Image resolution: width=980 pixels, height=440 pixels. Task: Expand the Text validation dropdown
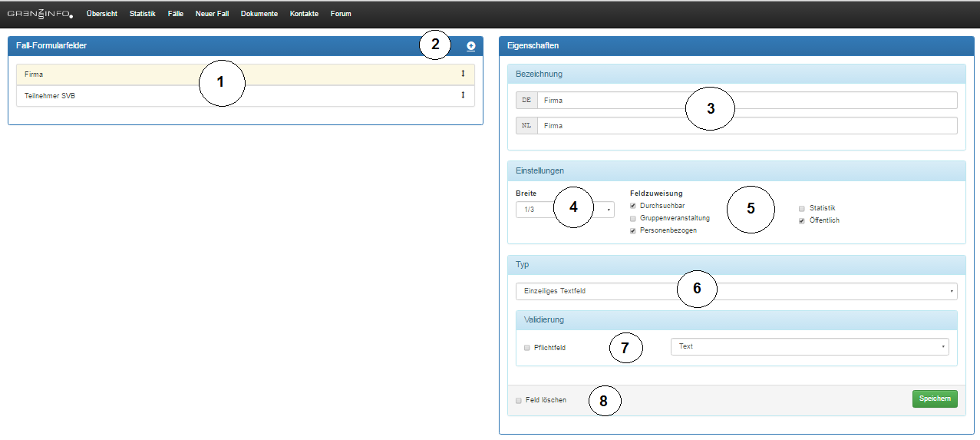809,346
